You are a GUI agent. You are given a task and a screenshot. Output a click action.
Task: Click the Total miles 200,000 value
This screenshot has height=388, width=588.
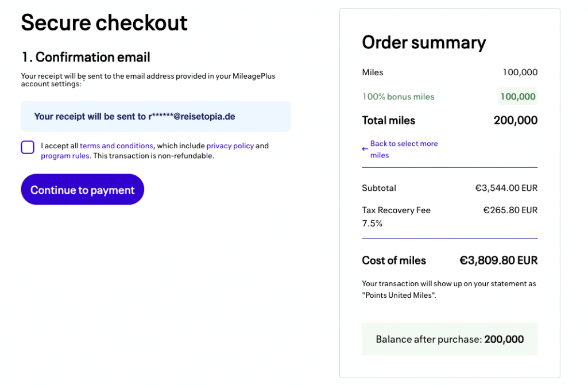[515, 121]
